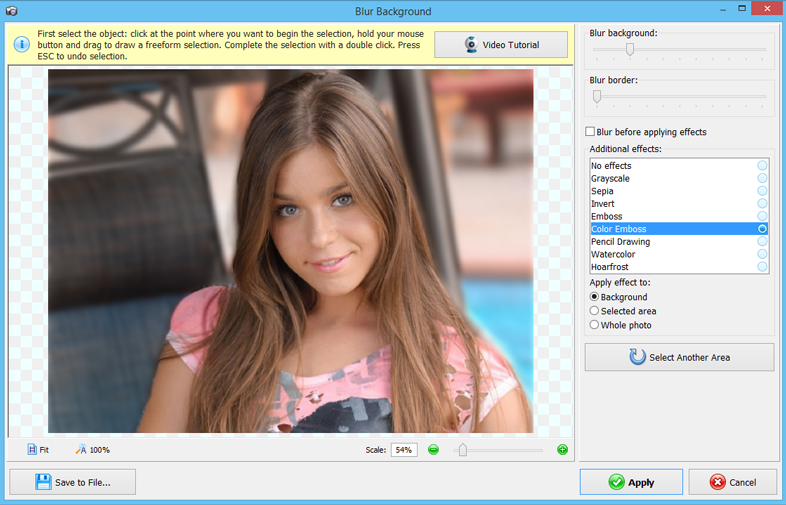Choose the Watercolor effect

[679, 254]
